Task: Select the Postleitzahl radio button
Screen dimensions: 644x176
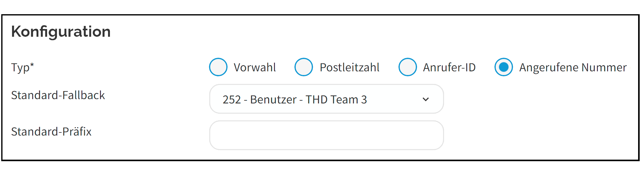Action: click(x=304, y=67)
